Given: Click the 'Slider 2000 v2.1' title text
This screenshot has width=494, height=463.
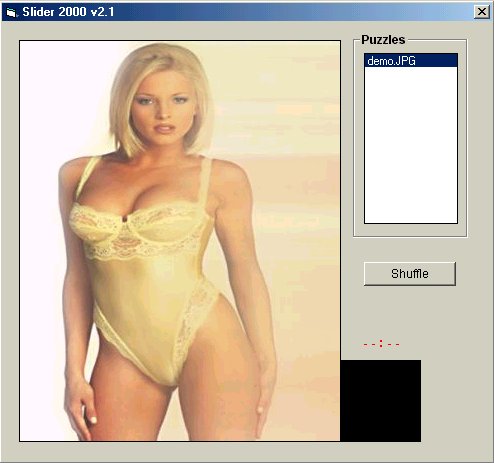Looking at the screenshot, I should pos(68,12).
